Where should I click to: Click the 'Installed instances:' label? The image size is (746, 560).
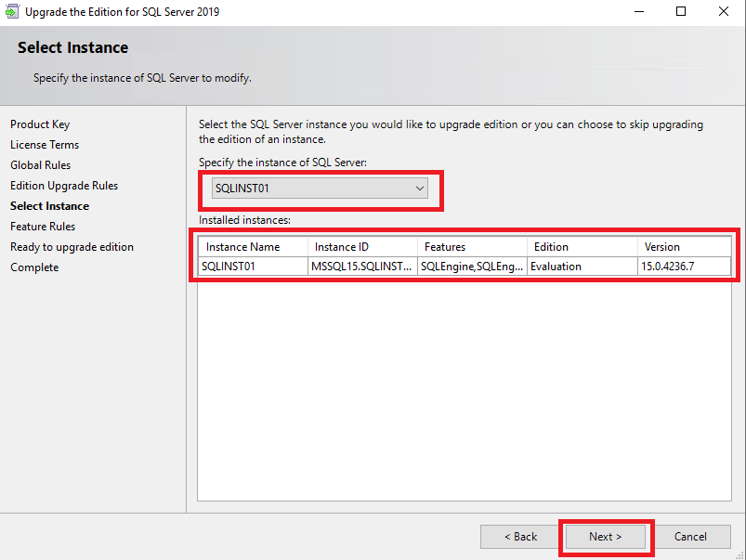pos(244,220)
